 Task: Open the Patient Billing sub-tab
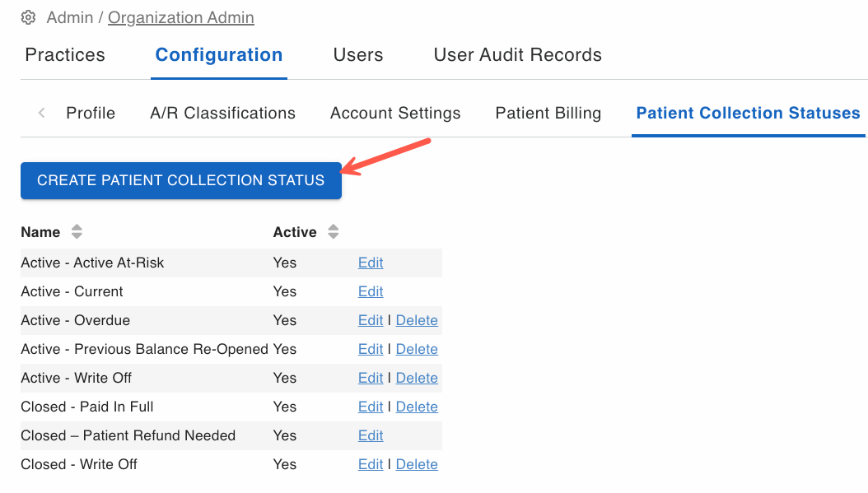(548, 113)
